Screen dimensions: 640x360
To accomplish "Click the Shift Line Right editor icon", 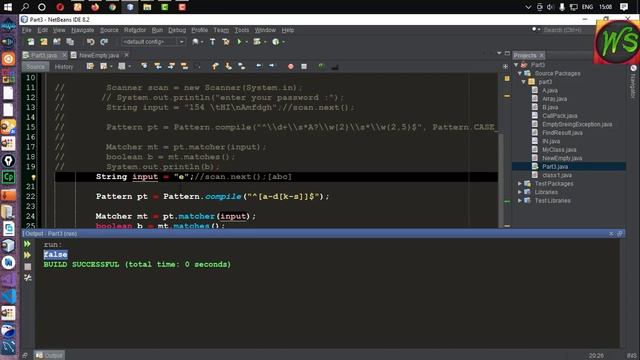I will [x=272, y=66].
